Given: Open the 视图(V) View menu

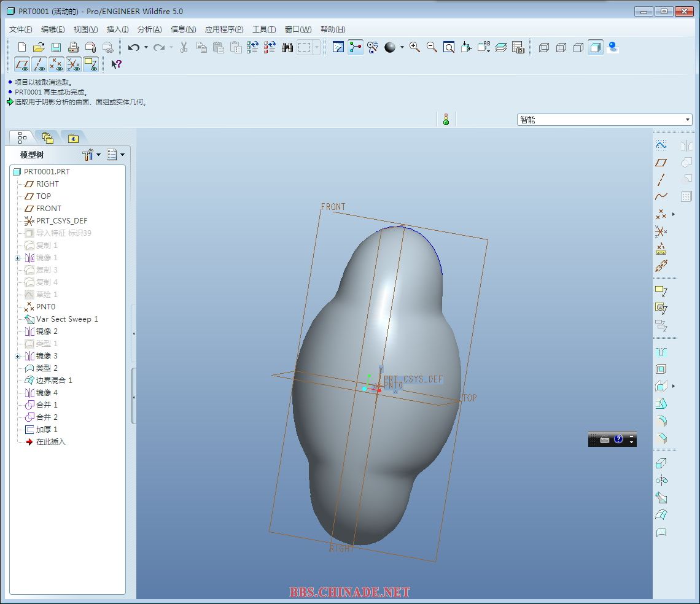Looking at the screenshot, I should point(85,29).
